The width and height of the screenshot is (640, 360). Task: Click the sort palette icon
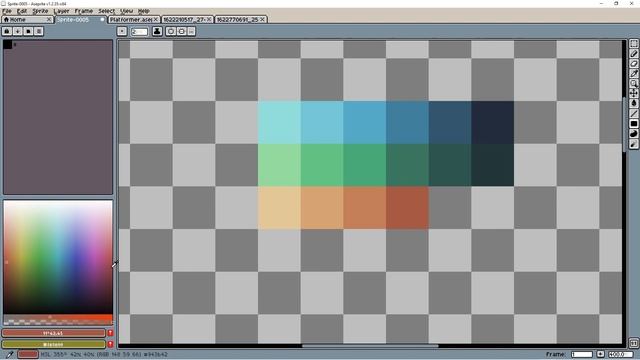click(x=18, y=31)
